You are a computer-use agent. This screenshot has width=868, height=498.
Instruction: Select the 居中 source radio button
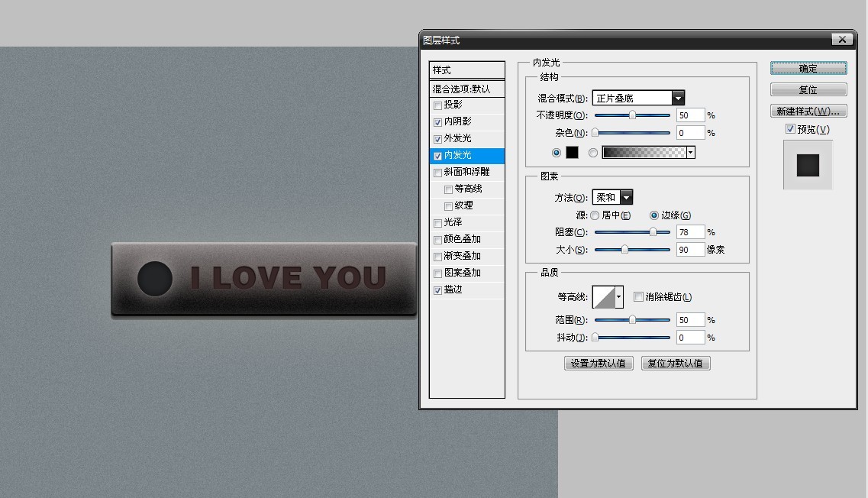click(x=595, y=215)
